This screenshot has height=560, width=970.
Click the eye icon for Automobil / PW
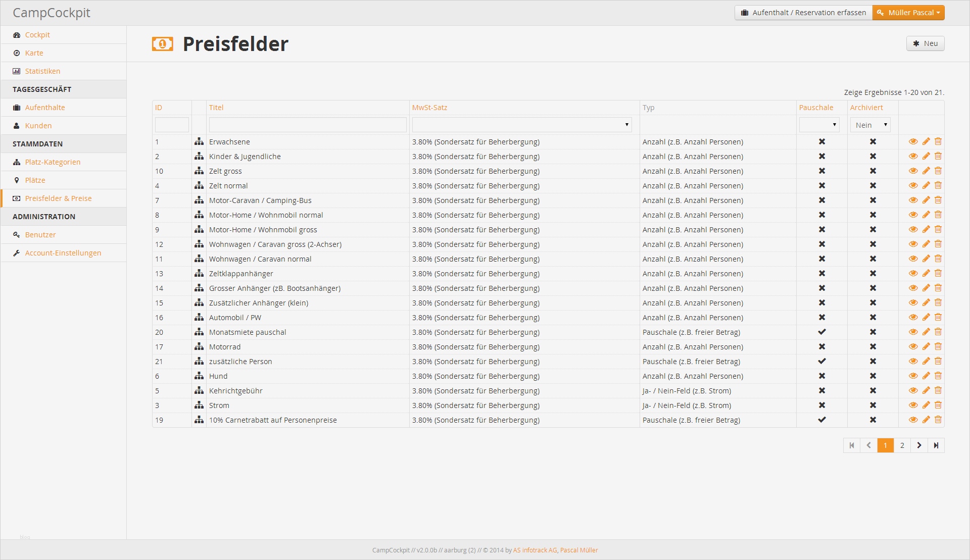[913, 318]
